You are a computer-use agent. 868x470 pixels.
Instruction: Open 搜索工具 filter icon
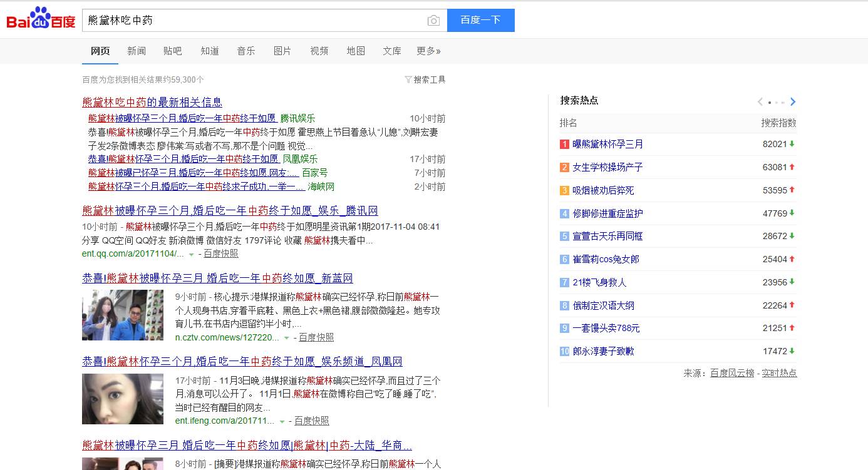pyautogui.click(x=408, y=79)
